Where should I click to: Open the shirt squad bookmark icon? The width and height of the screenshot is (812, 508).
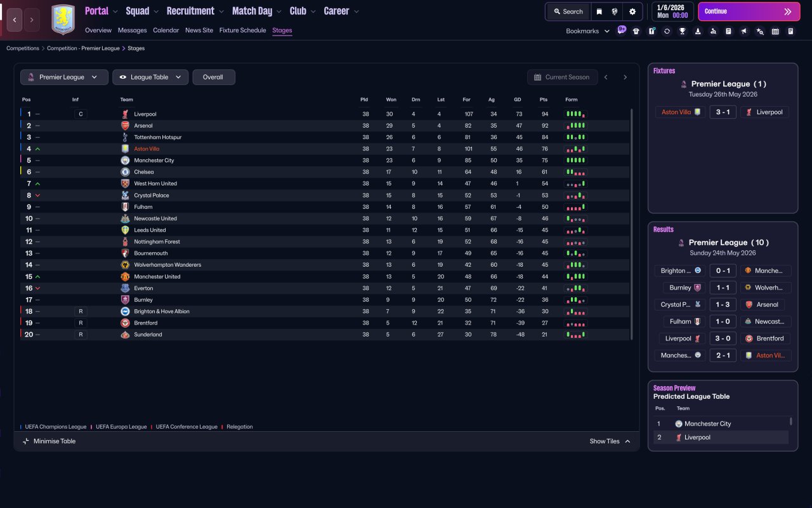636,31
